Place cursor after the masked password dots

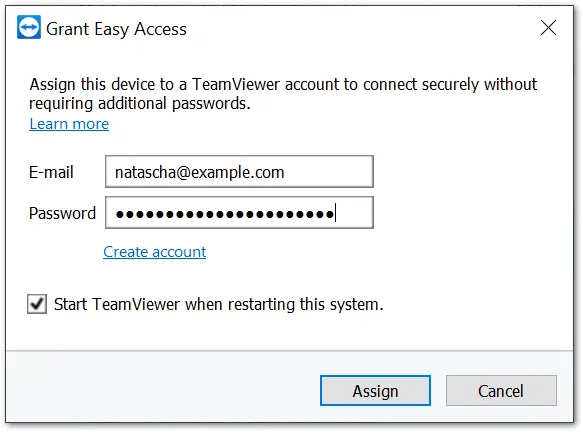point(335,213)
